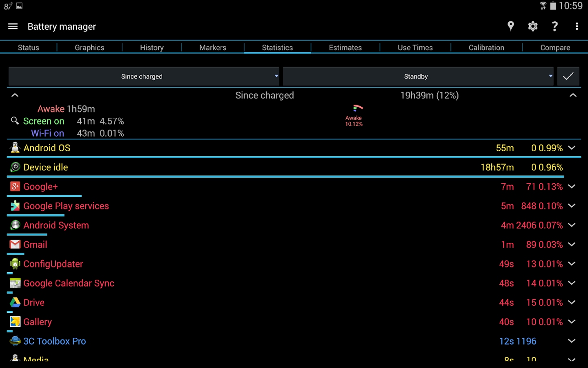The width and height of the screenshot is (588, 368).
Task: Select the Gmail app name
Action: (x=35, y=245)
